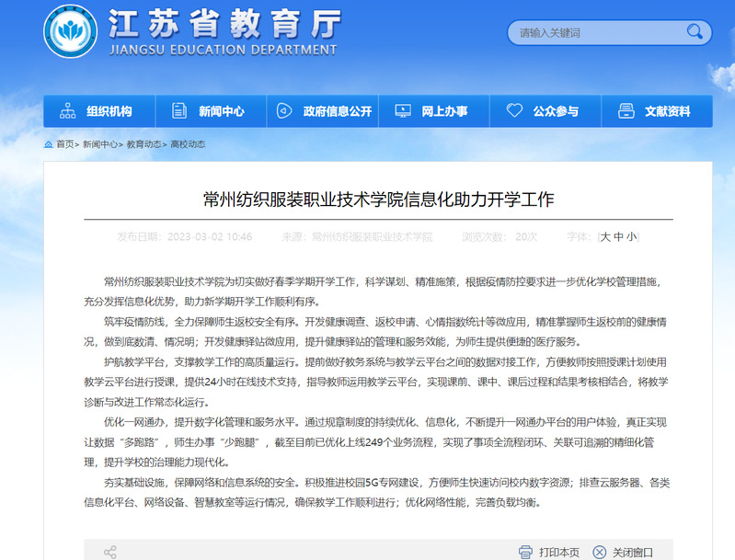Focus the keyword search input field

click(x=598, y=33)
